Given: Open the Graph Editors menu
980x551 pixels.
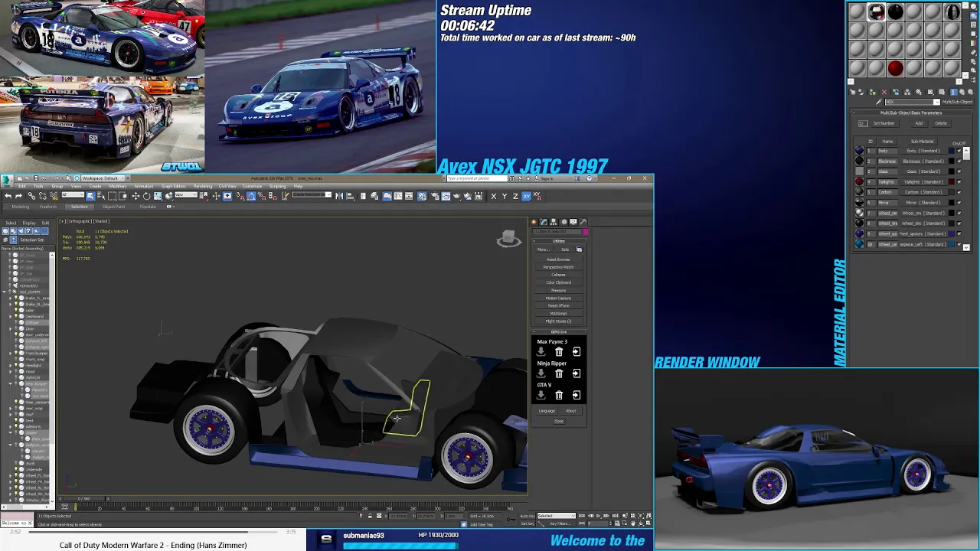Looking at the screenshot, I should click(174, 186).
